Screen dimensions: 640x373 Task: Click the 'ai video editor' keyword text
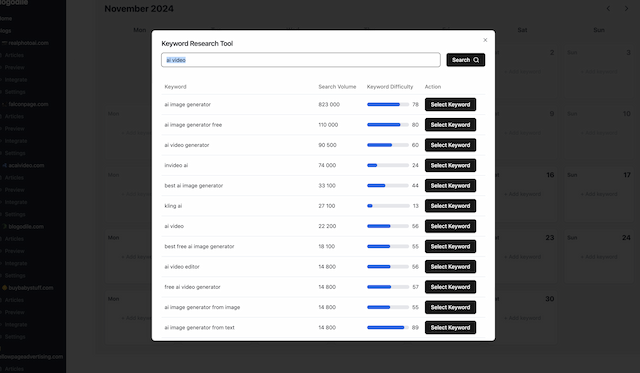tap(182, 266)
